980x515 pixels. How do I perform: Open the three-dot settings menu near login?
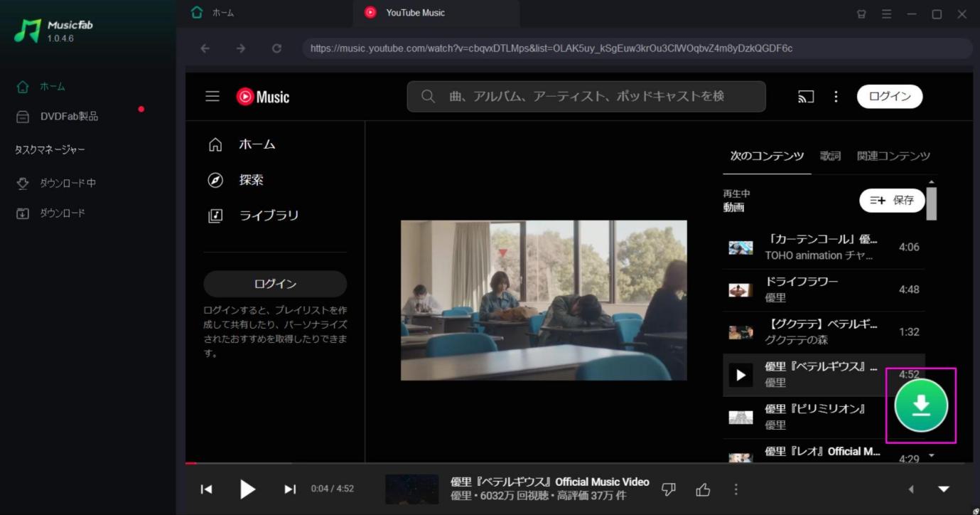coord(836,97)
